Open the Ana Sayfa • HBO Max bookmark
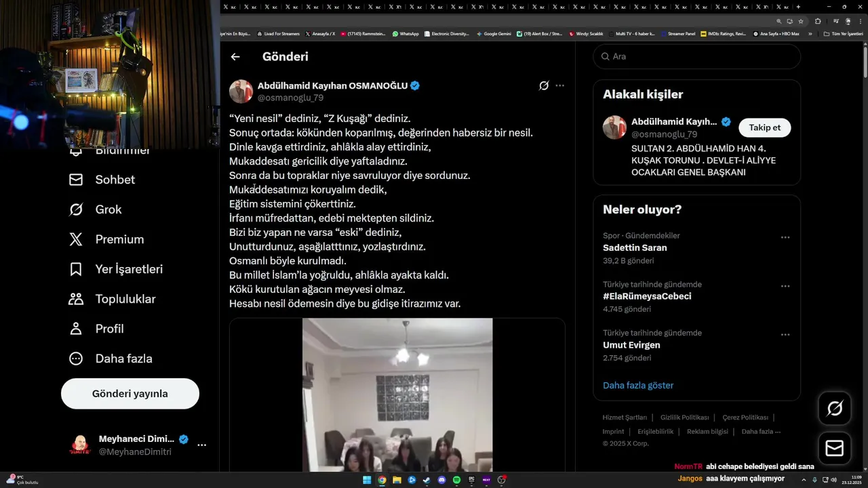Screen dimensions: 868x488 (776, 33)
